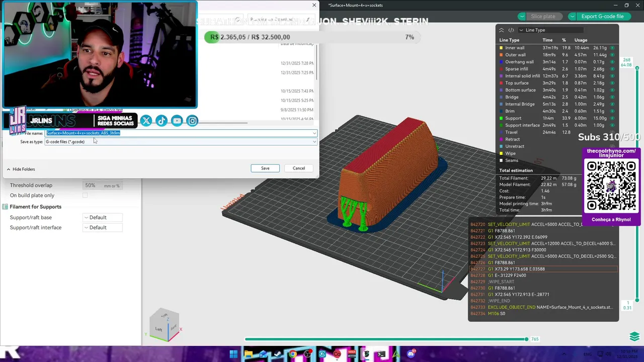
Task: Open Export G-code options arrow
Action: point(573,16)
